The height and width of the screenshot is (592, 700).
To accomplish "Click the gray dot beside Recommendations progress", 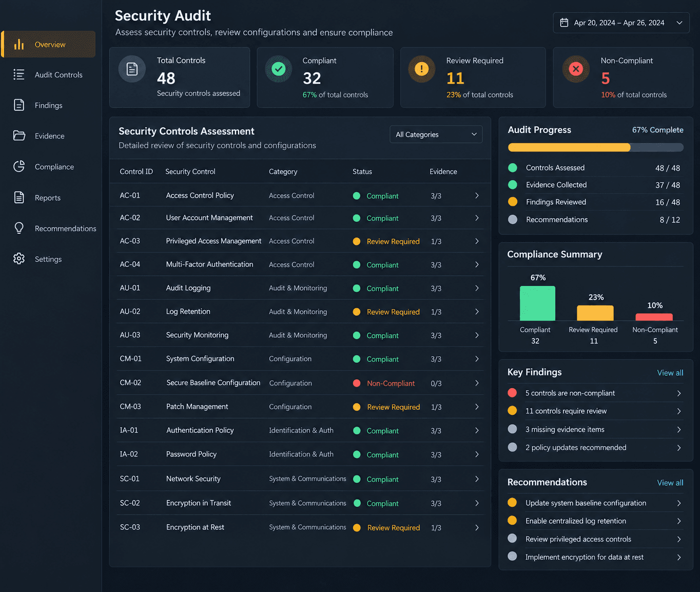I will point(513,219).
